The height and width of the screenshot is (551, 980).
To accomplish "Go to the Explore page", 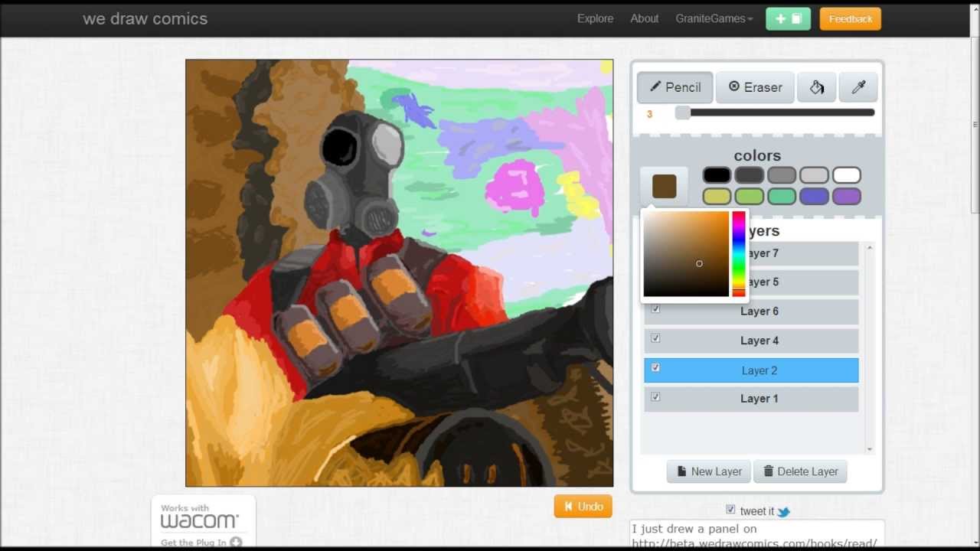I will tap(595, 19).
